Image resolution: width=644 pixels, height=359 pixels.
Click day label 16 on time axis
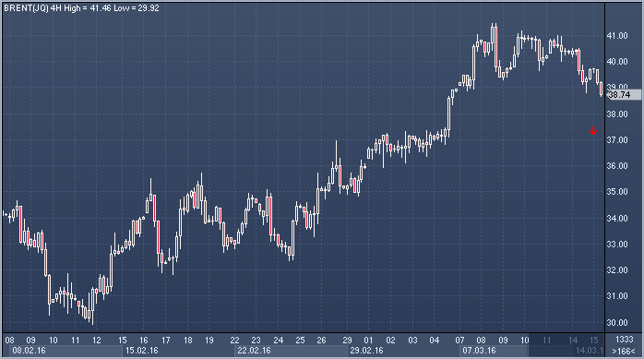pyautogui.click(x=143, y=341)
